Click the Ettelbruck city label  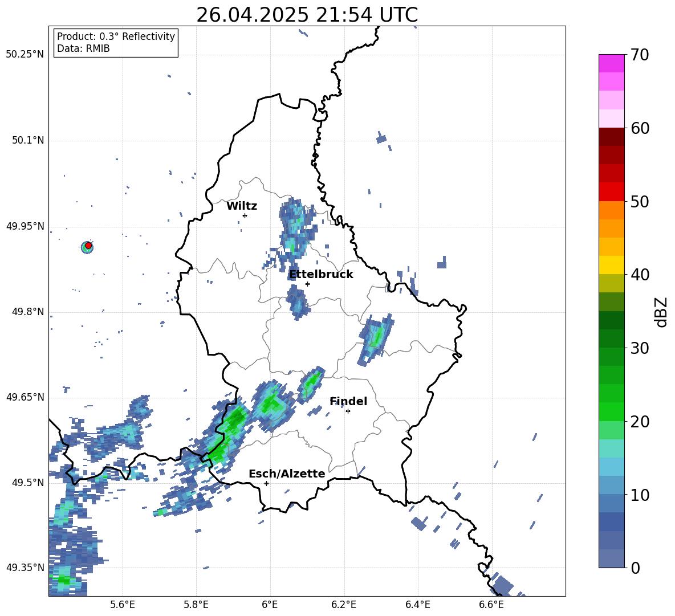pyautogui.click(x=321, y=275)
